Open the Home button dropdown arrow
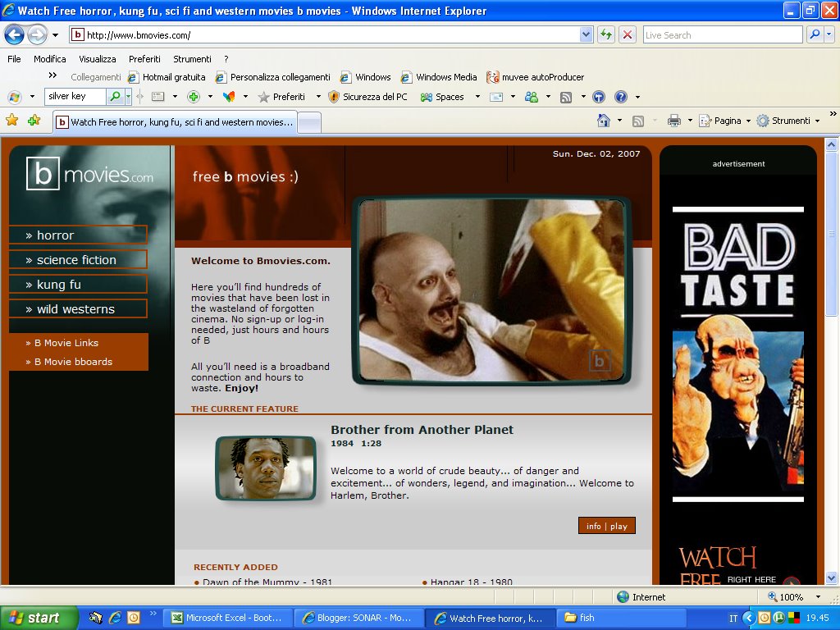Image resolution: width=840 pixels, height=630 pixels. click(620, 121)
